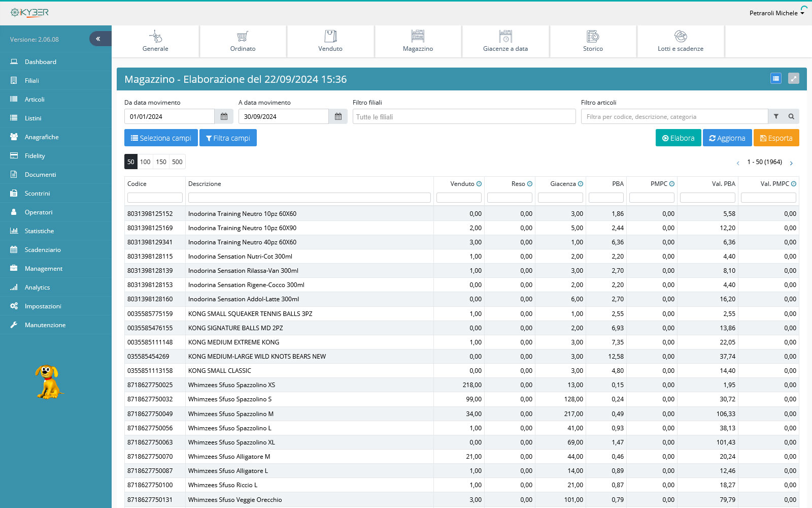Switch to Ordinato tab
812x508 pixels.
243,42
